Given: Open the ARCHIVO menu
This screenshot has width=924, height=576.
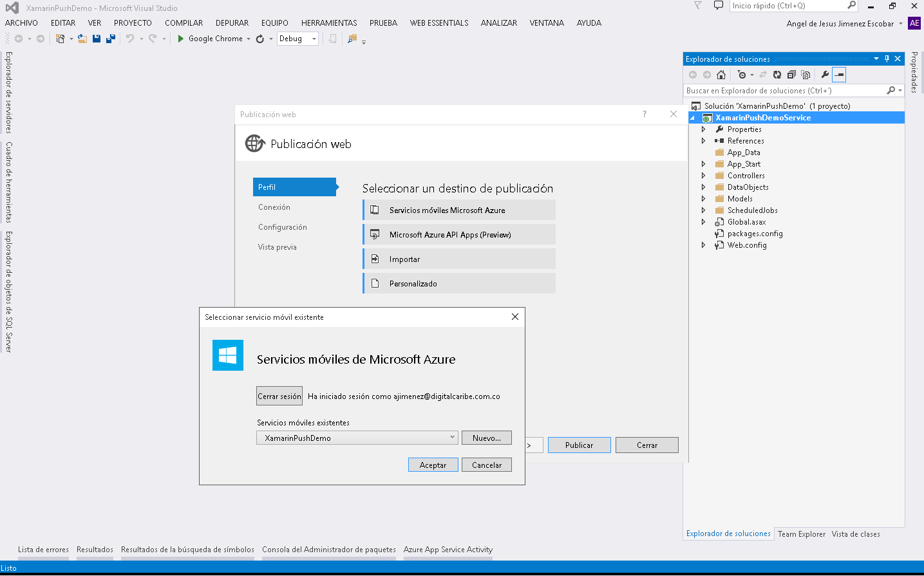Looking at the screenshot, I should click(x=21, y=23).
